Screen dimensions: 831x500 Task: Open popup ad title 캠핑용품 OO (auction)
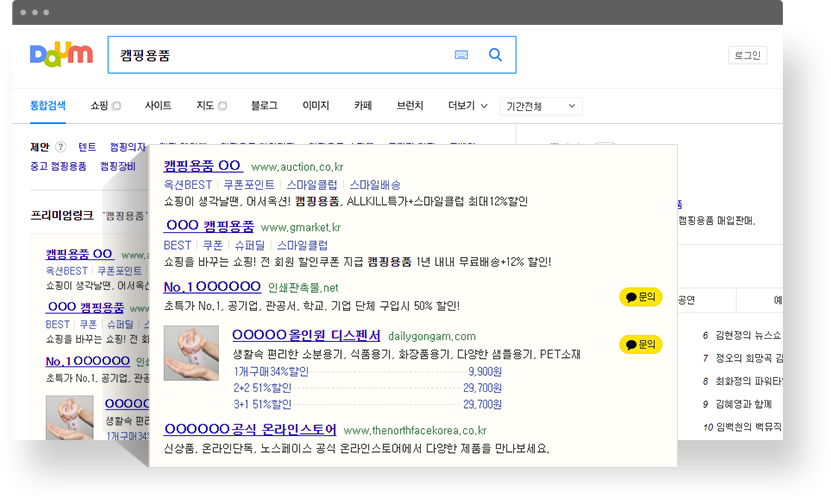coord(203,165)
